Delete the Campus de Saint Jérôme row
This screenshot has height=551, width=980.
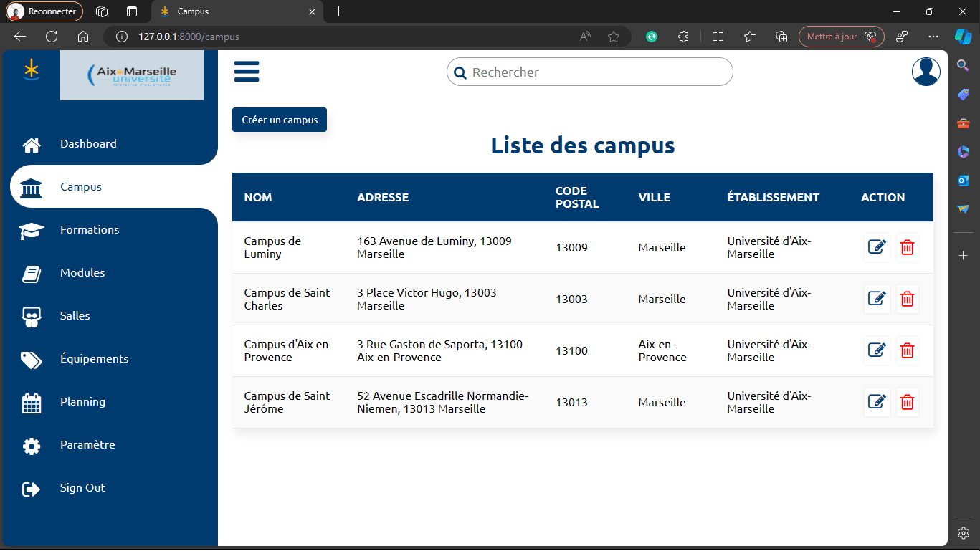pyautogui.click(x=907, y=402)
